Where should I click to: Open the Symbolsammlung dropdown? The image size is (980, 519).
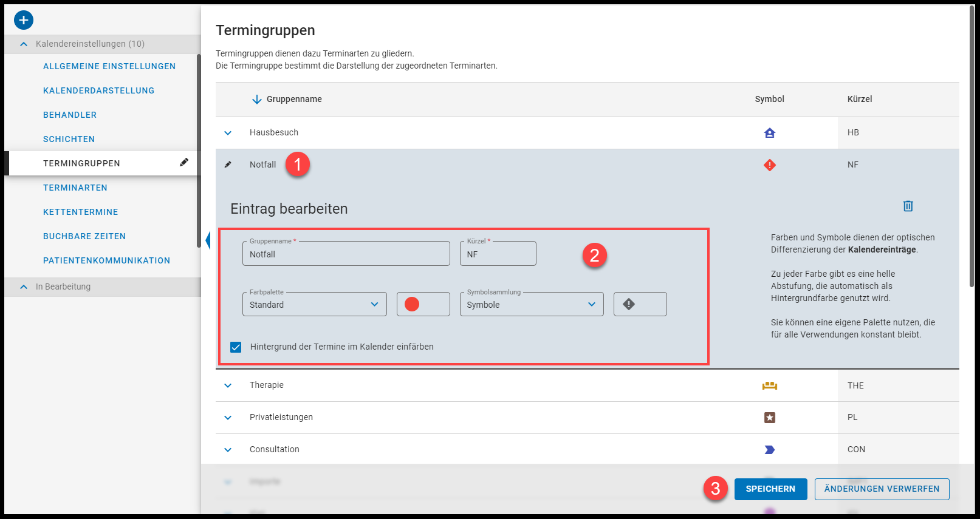tap(531, 304)
